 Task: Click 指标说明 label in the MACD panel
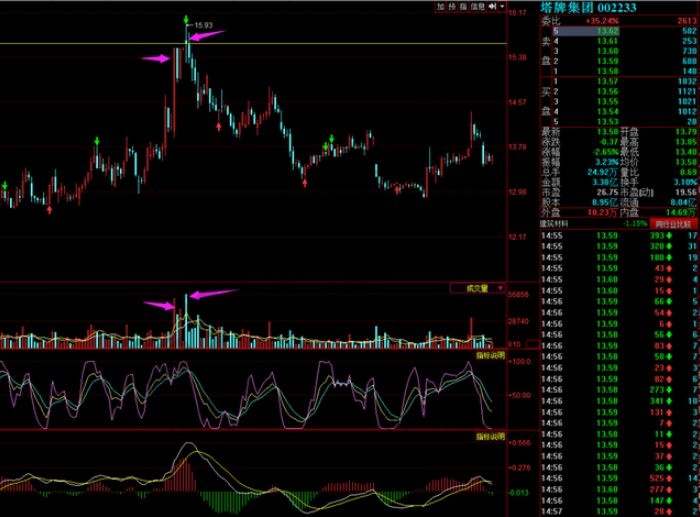click(490, 437)
